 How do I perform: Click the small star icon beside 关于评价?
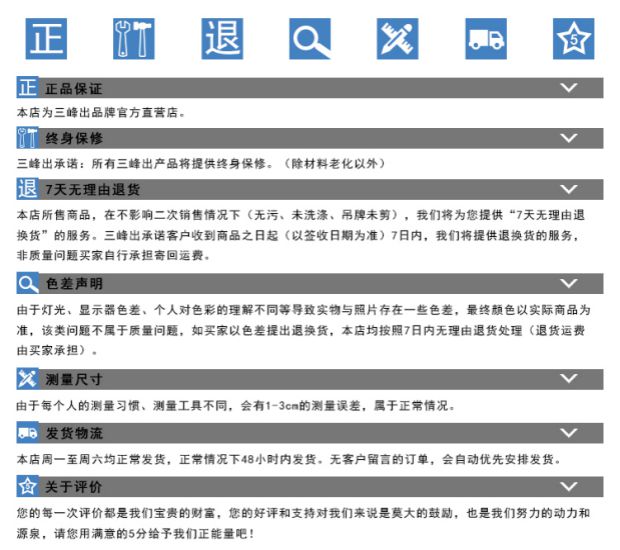[x=28, y=486]
